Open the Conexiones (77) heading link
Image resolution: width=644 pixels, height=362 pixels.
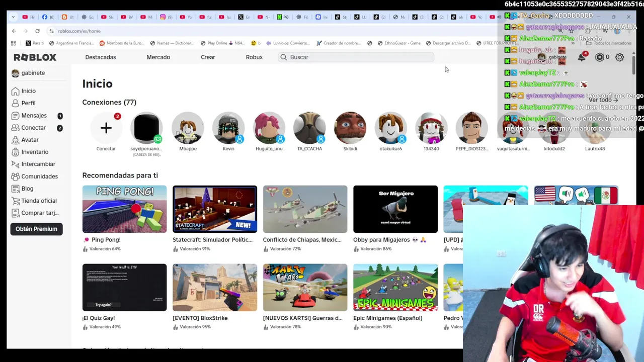109,102
